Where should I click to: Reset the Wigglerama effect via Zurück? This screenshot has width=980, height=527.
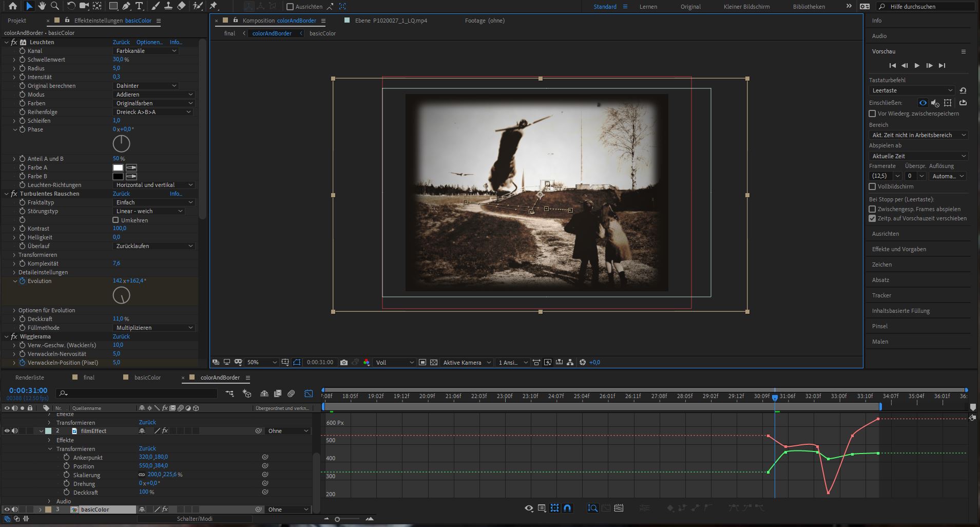(121, 336)
